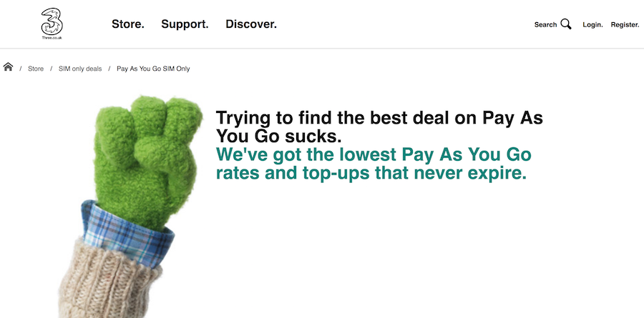Click the black 'Trying to find the best deal' headline

[379, 127]
